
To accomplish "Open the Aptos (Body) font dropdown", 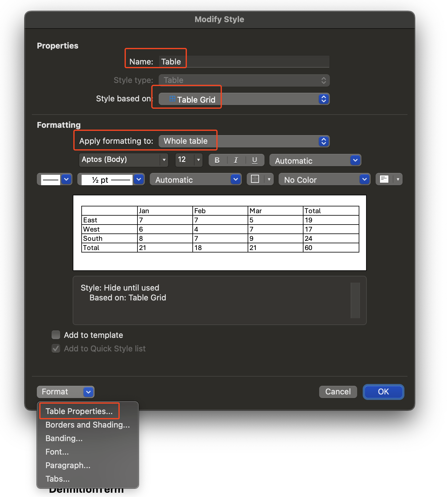I will [123, 160].
